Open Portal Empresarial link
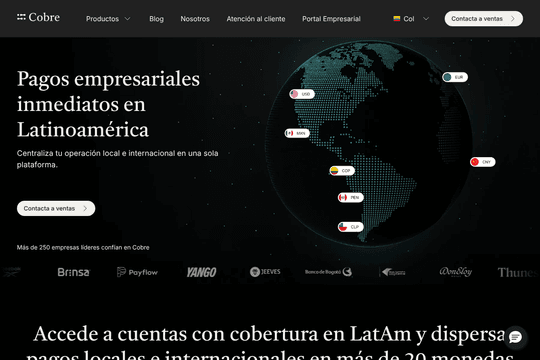This screenshot has width=540, height=360. point(331,19)
